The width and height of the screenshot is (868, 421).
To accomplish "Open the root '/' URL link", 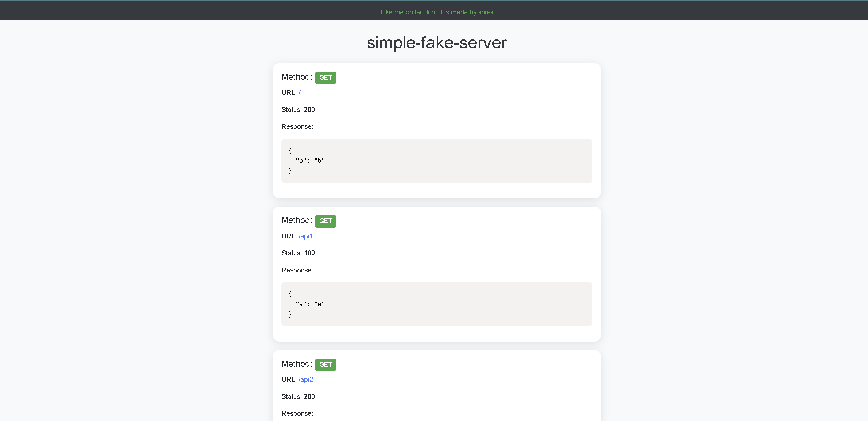I will (300, 93).
